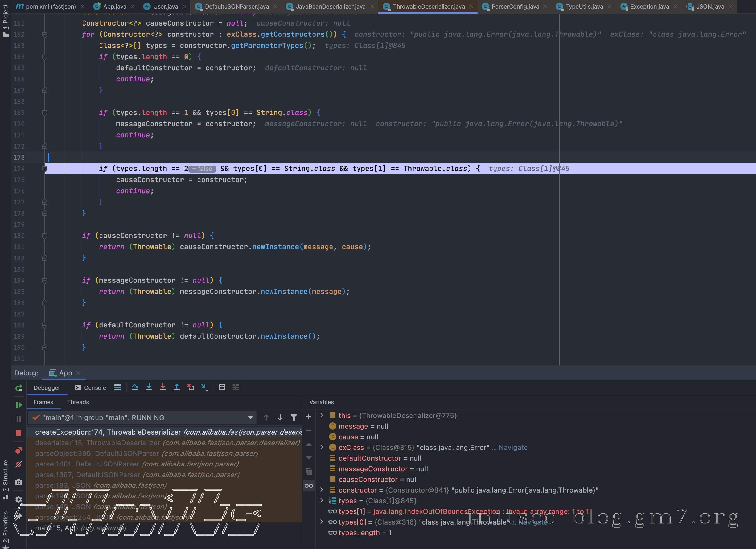Viewport: 756px width, 549px height.
Task: Click the Step Over debugger icon
Action: click(135, 387)
